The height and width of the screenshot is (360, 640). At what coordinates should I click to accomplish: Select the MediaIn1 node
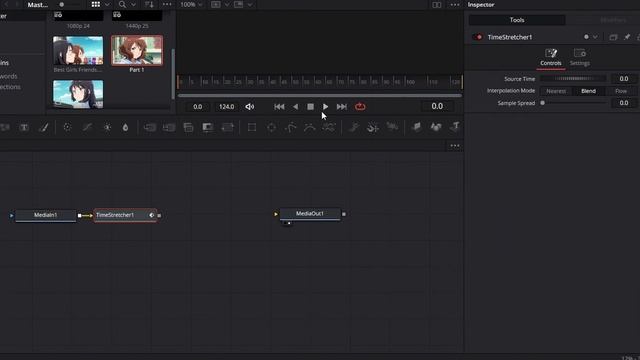coord(45,215)
